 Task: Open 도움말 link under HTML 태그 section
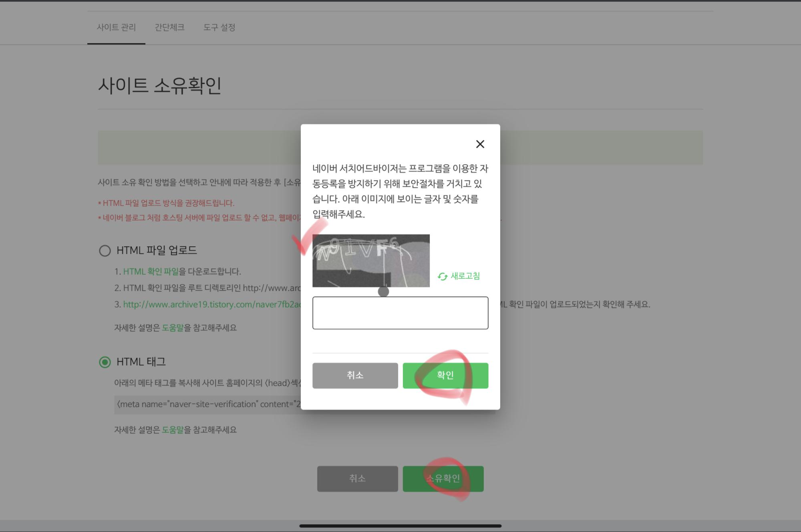pyautogui.click(x=173, y=430)
